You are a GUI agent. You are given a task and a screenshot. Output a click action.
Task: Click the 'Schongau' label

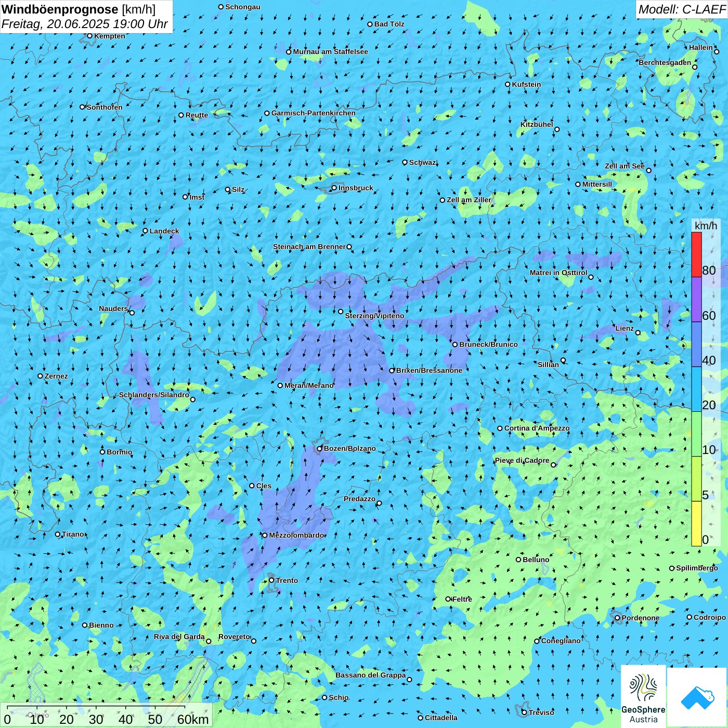coord(243,7)
